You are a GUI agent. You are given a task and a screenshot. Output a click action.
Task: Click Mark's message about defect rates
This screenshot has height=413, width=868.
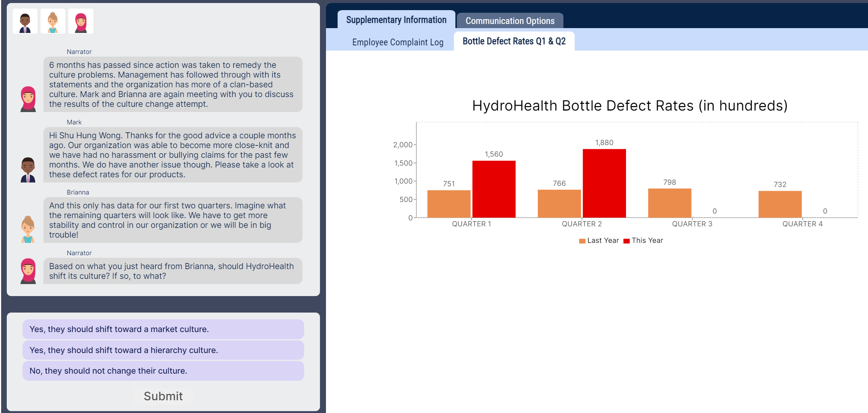(x=173, y=155)
